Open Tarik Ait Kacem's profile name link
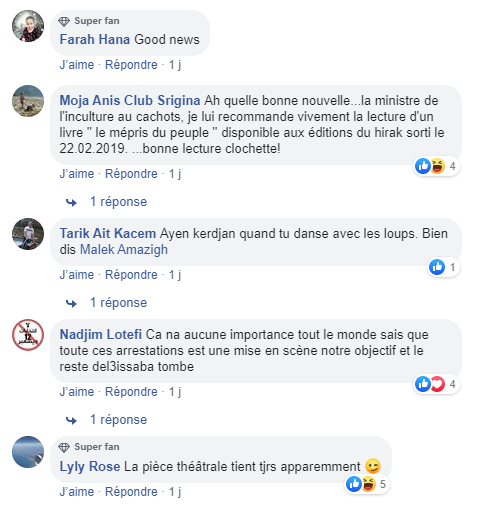495x510 pixels. point(108,234)
